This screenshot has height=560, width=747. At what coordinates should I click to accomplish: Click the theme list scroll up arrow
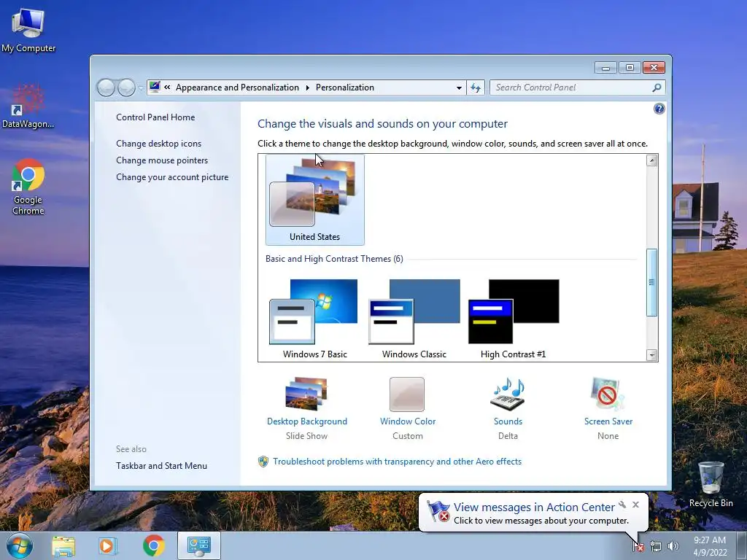point(651,160)
